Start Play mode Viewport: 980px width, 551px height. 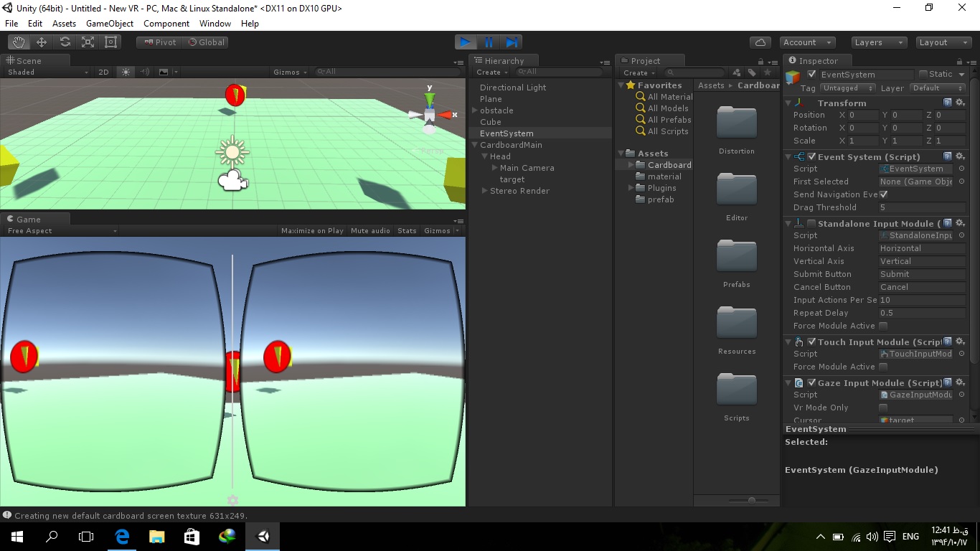click(466, 42)
